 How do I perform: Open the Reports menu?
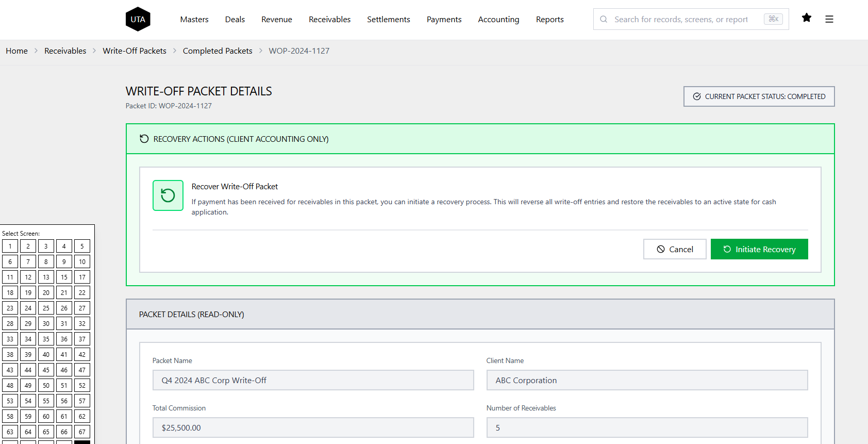[550, 19]
